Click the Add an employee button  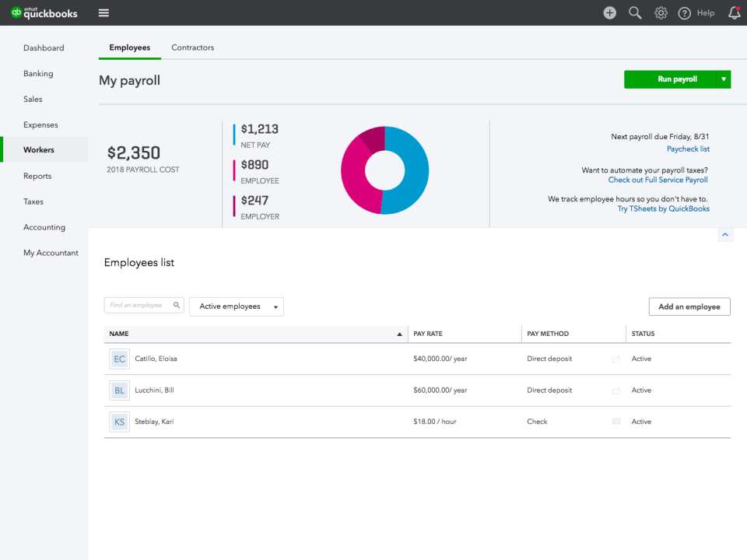point(689,306)
